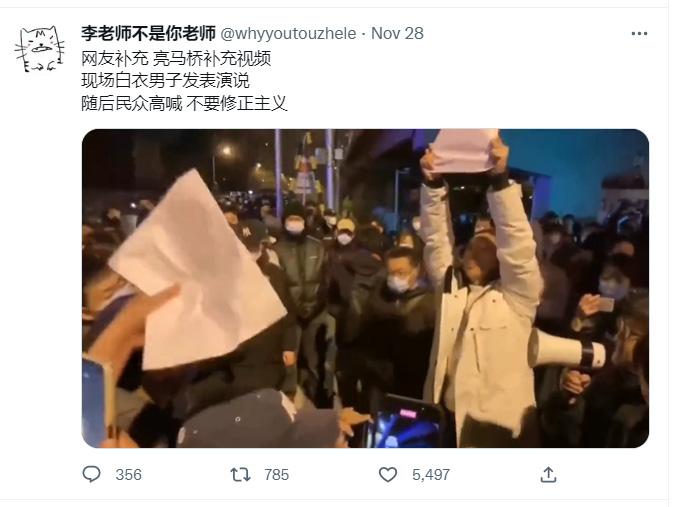
Task: Click the 5,497 like count
Action: pyautogui.click(x=431, y=475)
